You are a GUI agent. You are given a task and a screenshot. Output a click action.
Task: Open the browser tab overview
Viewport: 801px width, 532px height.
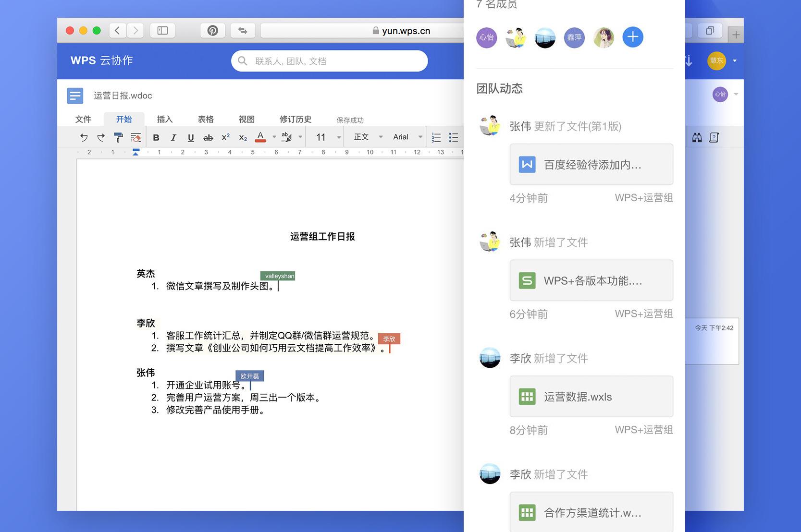tap(710, 31)
